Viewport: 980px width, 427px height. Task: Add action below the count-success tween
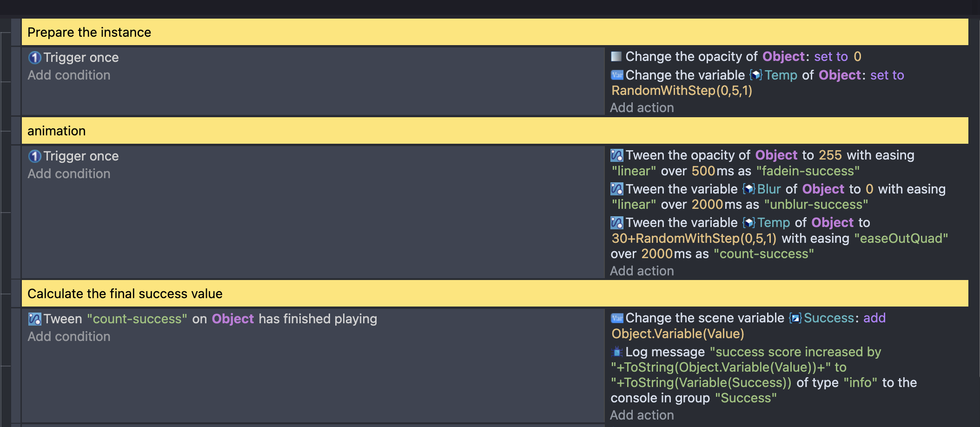642,271
